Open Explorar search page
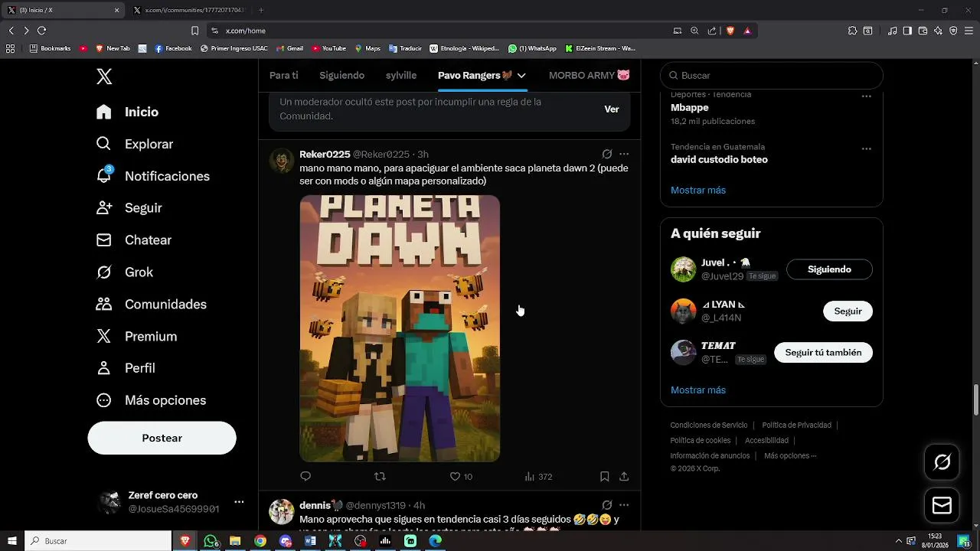The height and width of the screenshot is (551, 980). click(x=135, y=144)
